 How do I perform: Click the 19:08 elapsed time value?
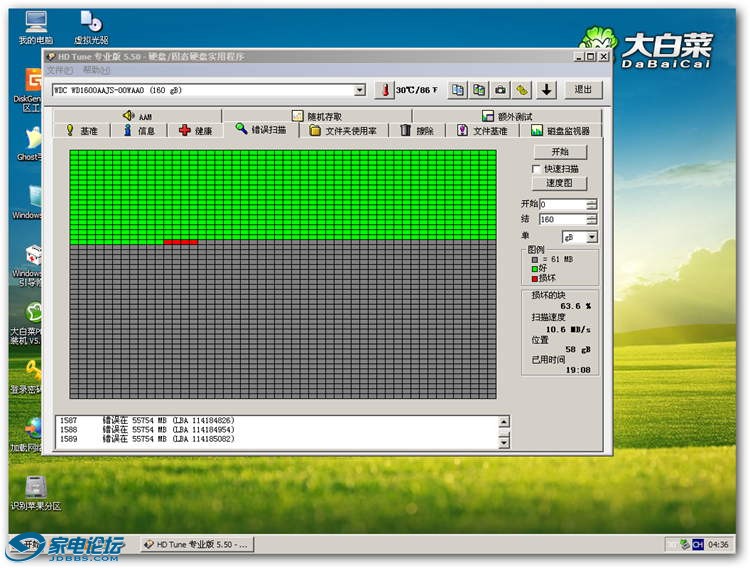coord(578,370)
